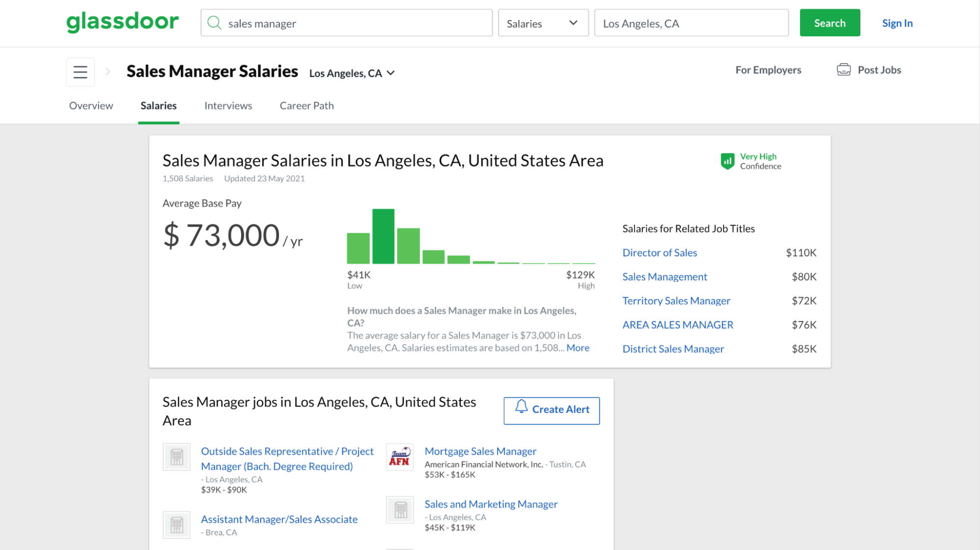The image size is (980, 550).
Task: Click the $41K Low label
Action: [359, 279]
